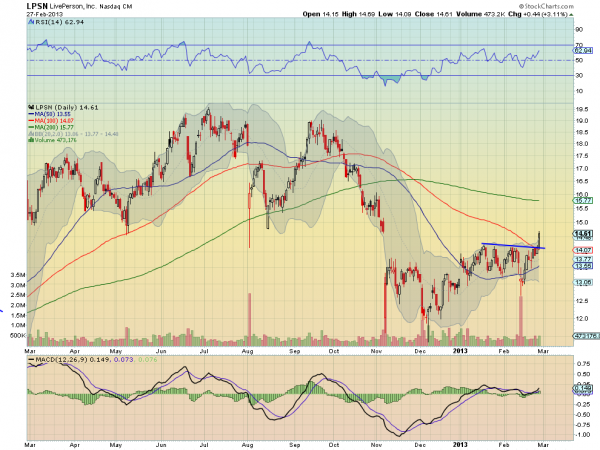Click the MA(100) 14.07 legend entry
Viewport: 600px width, 450px height.
coord(54,121)
